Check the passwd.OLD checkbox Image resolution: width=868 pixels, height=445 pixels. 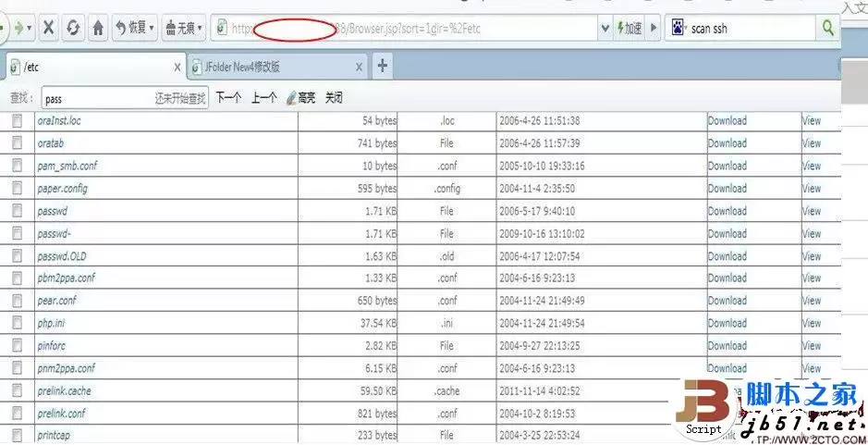(17, 256)
